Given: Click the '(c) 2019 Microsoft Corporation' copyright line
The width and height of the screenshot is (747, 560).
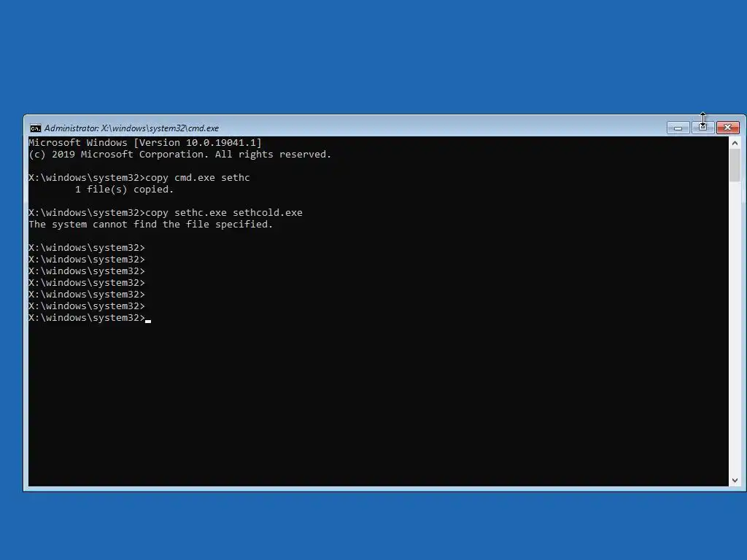Looking at the screenshot, I should tap(179, 155).
